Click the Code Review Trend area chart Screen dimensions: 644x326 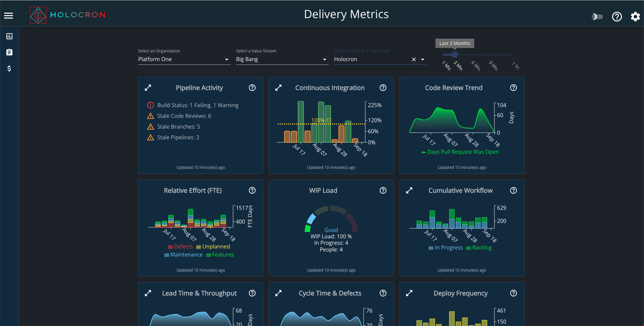(x=452, y=120)
